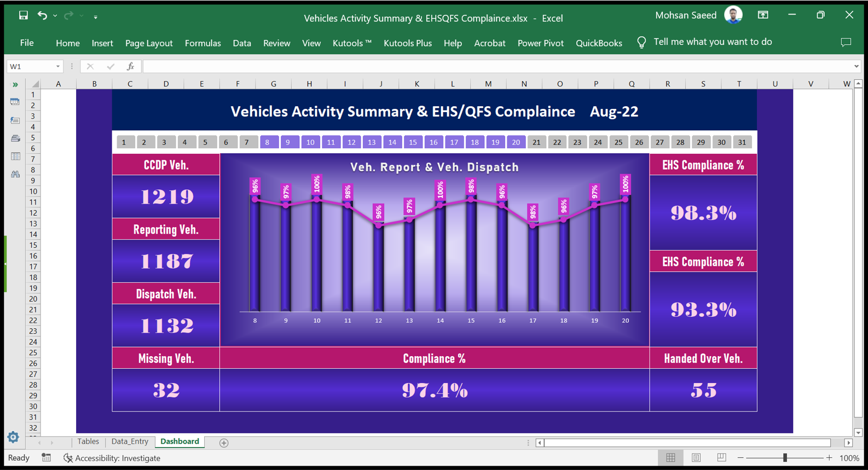Switch to the Data_Entry sheet tab
The height and width of the screenshot is (470, 868).
pos(130,442)
